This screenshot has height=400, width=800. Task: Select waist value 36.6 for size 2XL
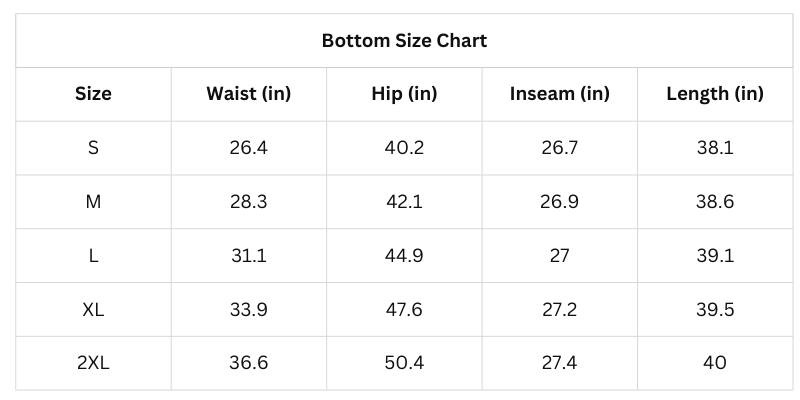tap(248, 363)
